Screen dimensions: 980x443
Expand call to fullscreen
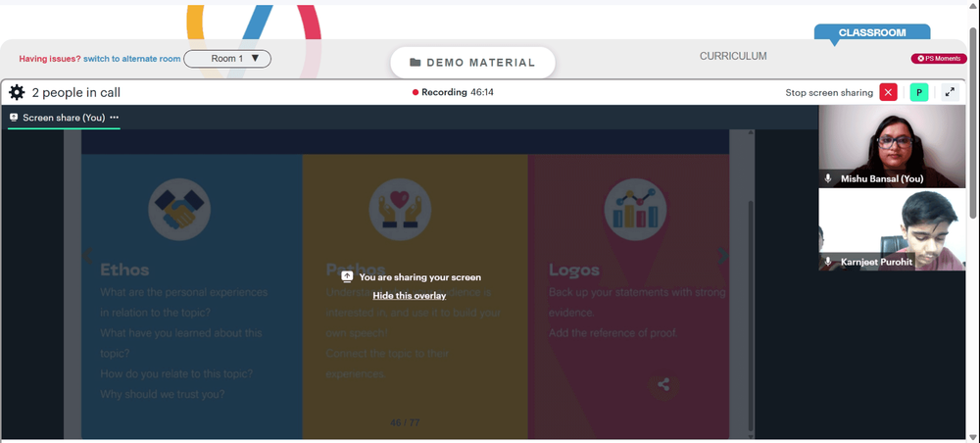[x=950, y=92]
